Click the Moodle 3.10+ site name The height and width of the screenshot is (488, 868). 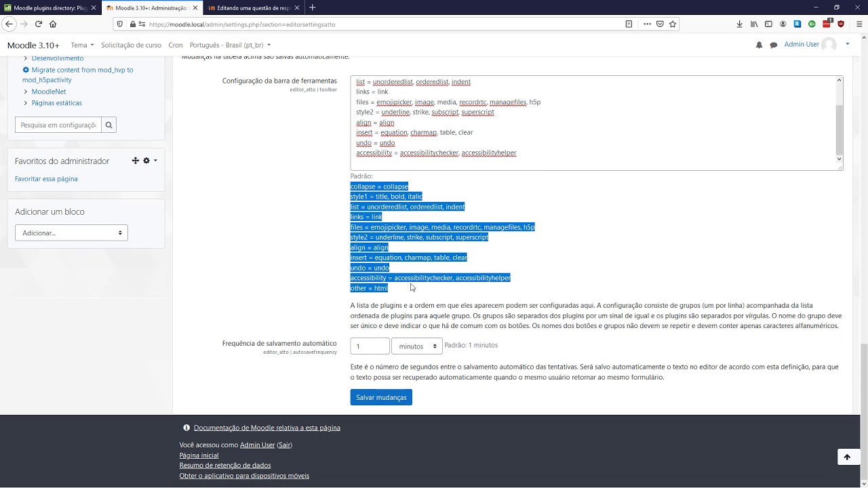pyautogui.click(x=33, y=45)
